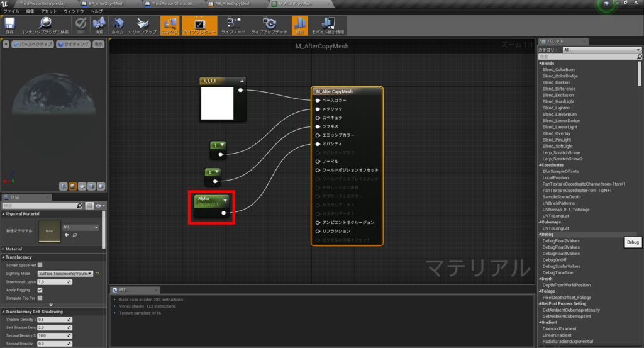Open eye visibility options in details
The width and height of the screenshot is (644, 348).
(x=100, y=205)
